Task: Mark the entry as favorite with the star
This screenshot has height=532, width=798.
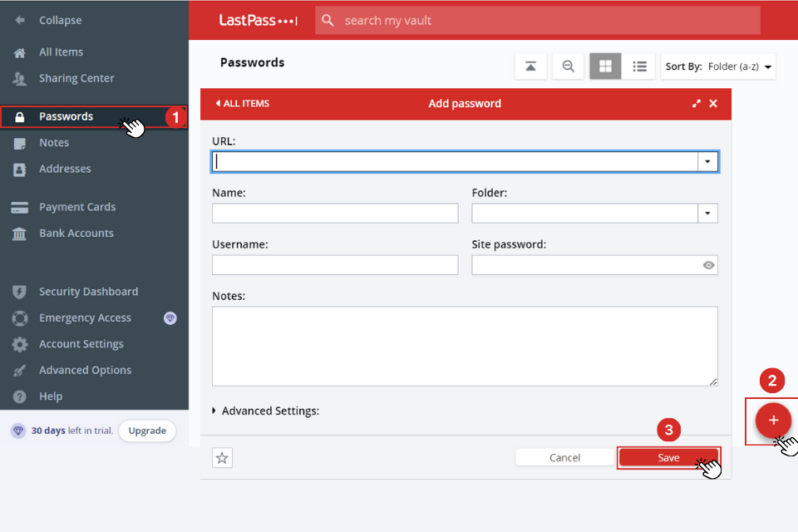Action: click(221, 457)
